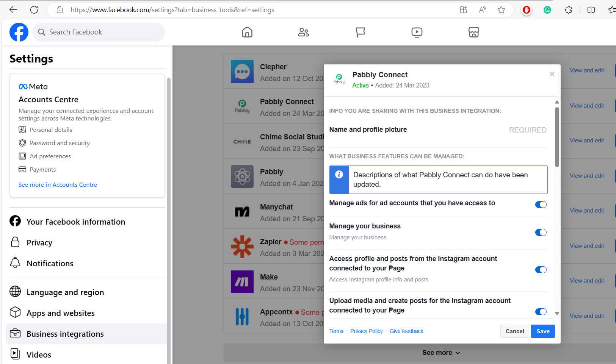Cancel the Pabbly Connect dialog

pyautogui.click(x=514, y=331)
